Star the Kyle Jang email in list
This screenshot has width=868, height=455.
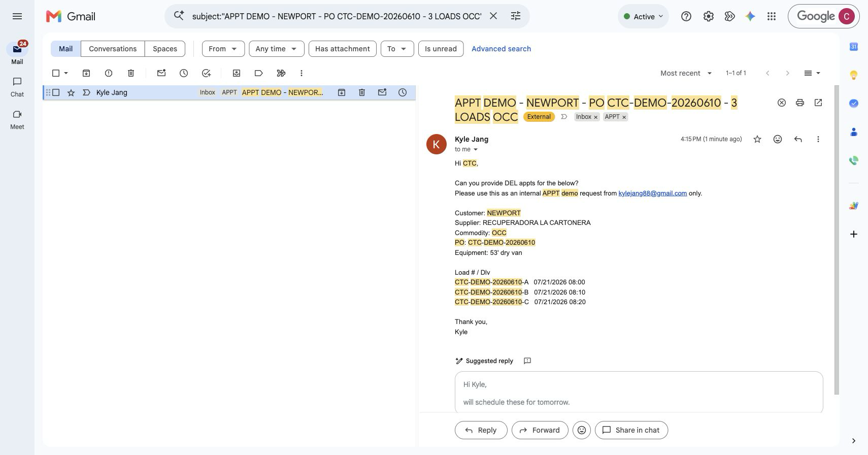click(71, 92)
